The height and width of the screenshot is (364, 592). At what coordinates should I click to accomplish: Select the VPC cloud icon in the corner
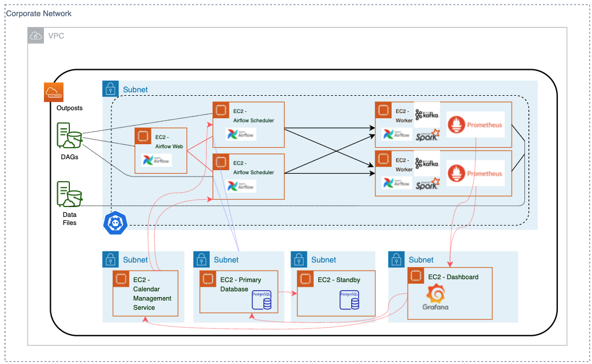coord(35,36)
